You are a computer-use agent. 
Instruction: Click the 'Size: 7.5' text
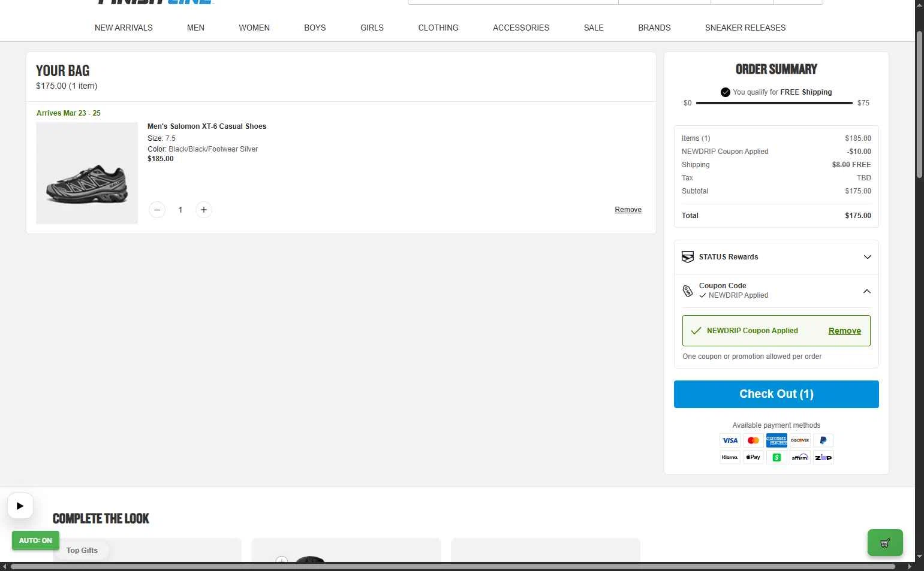point(161,138)
